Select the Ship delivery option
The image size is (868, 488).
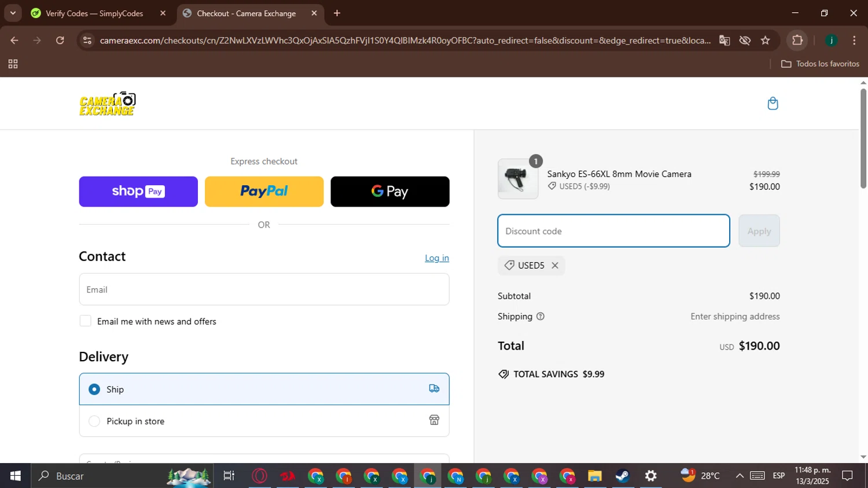tap(264, 389)
